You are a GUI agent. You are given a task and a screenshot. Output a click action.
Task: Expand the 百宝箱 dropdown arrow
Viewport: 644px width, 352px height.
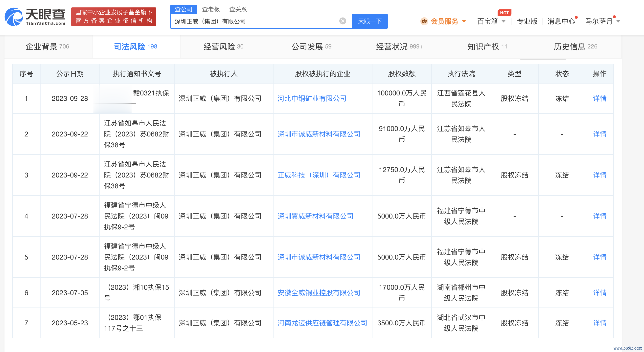504,21
